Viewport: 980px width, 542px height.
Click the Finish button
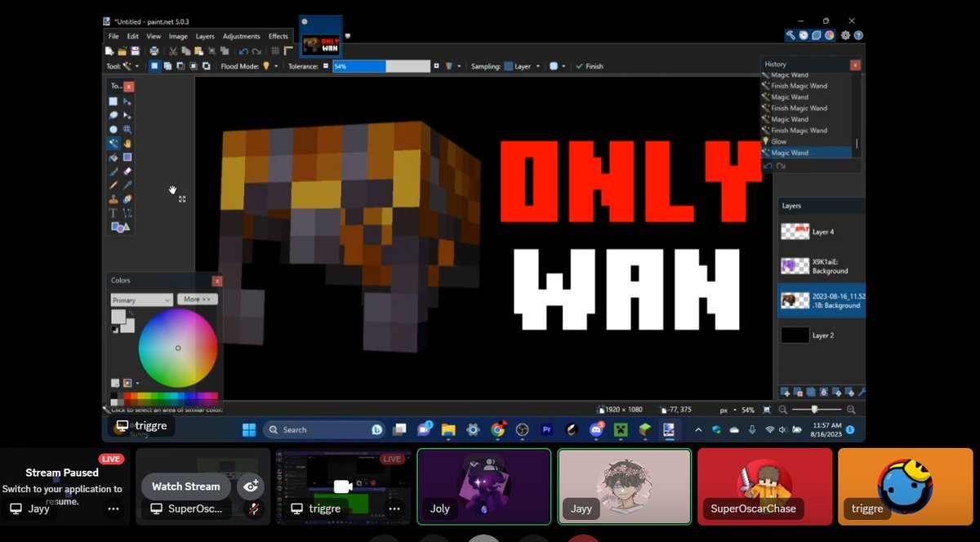coord(590,66)
